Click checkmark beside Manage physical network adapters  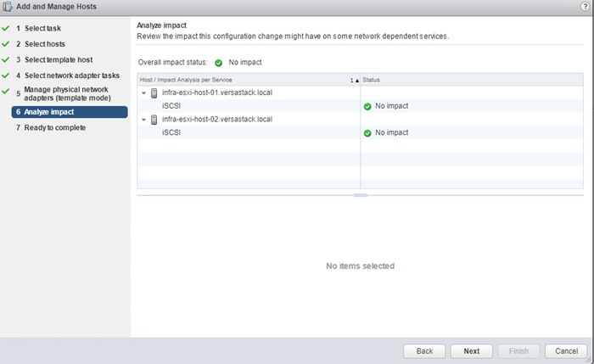[x=6, y=92]
